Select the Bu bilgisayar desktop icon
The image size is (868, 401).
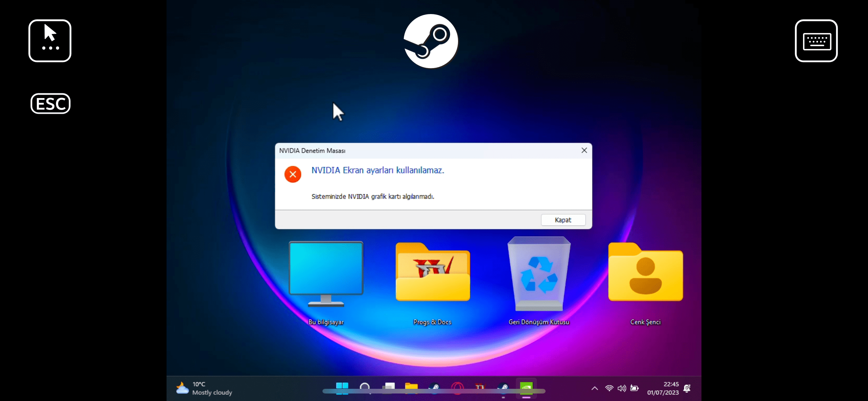pos(326,283)
